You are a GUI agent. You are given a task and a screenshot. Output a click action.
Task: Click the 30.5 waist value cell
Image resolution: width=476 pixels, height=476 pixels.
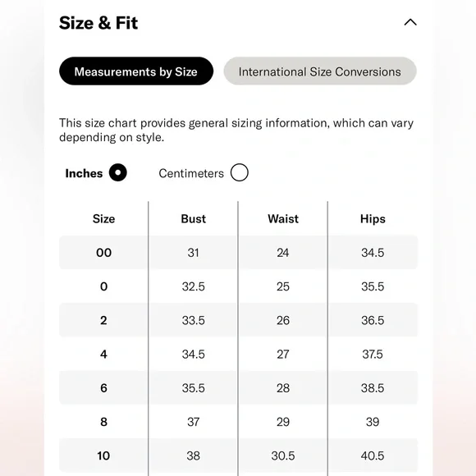pyautogui.click(x=283, y=455)
